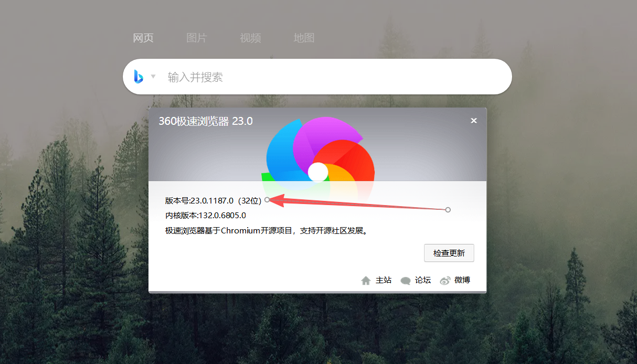Open the 地图 tab

pyautogui.click(x=304, y=38)
